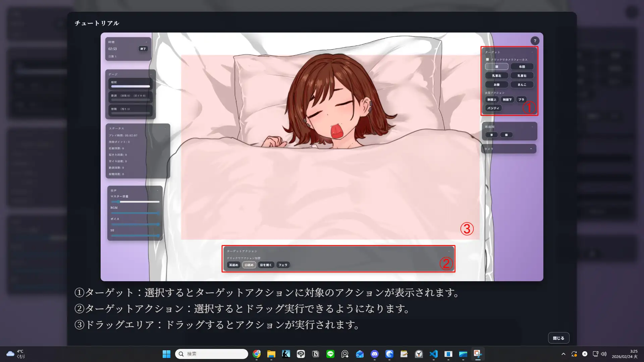Open Steam from the taskbar
The width and height of the screenshot is (644, 362).
pyautogui.click(x=286, y=354)
